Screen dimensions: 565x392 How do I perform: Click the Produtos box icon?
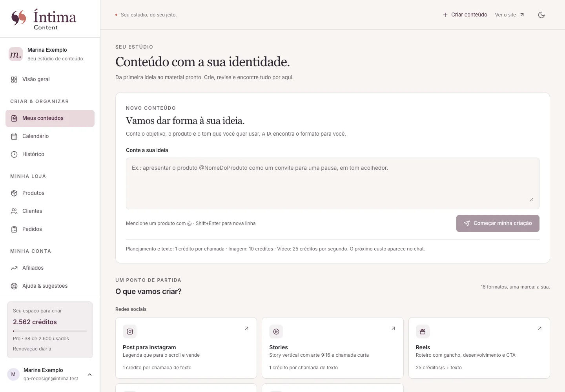click(x=14, y=193)
